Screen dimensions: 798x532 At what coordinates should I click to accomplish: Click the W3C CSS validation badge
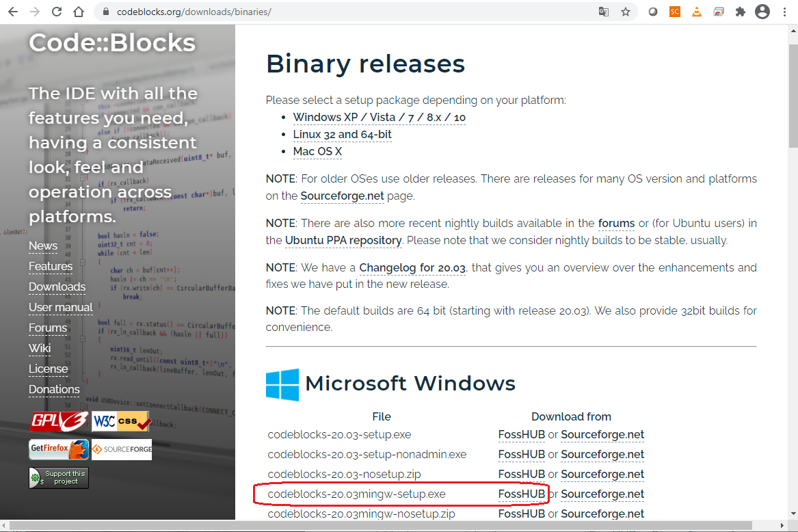point(121,421)
